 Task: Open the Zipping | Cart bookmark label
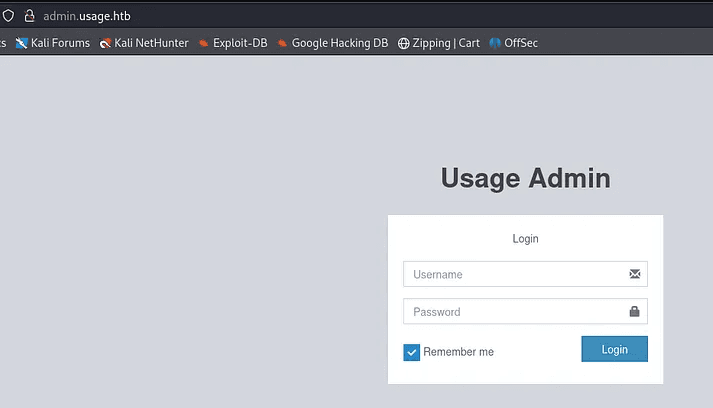tap(446, 43)
